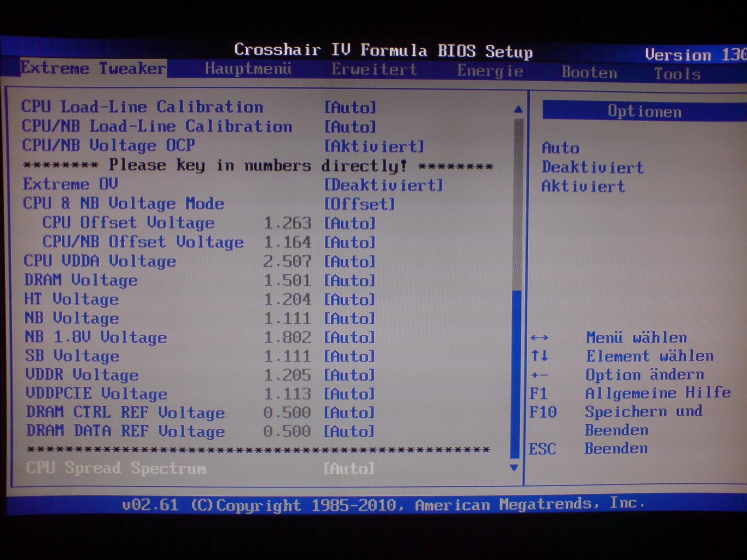Click the CPU Offset Voltage Auto field
This screenshot has height=560, width=747.
[350, 223]
